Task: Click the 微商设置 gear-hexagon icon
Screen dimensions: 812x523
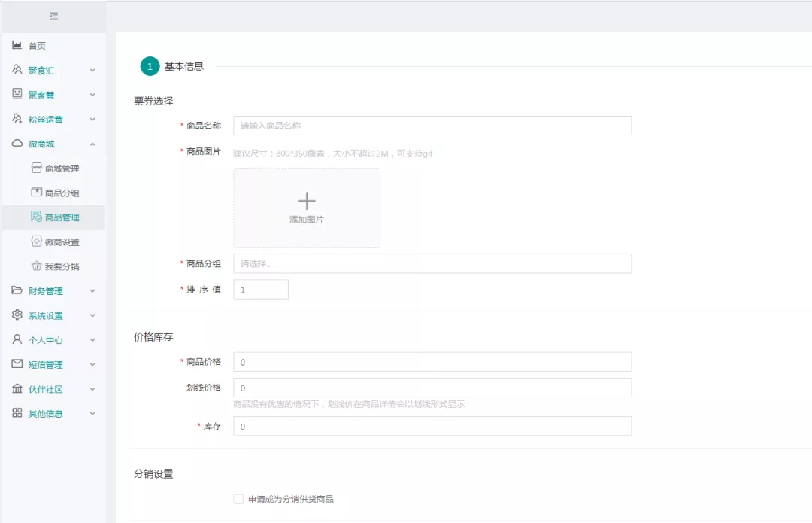Action: tap(36, 241)
